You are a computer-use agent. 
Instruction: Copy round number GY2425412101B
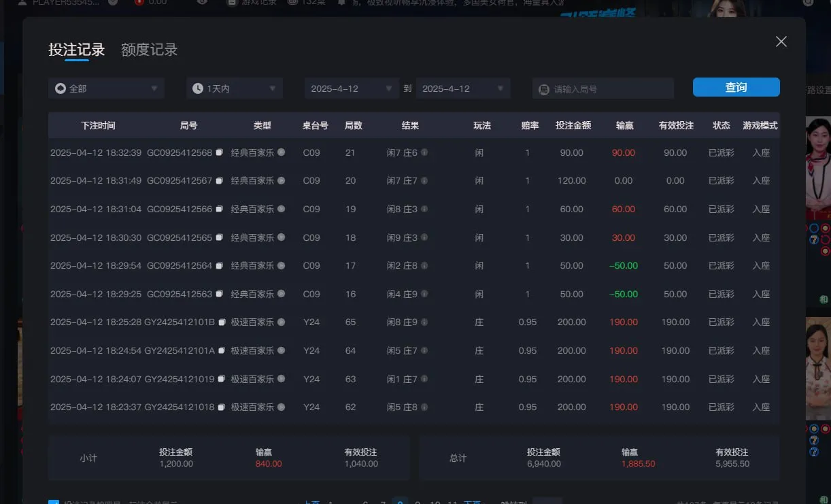222,322
